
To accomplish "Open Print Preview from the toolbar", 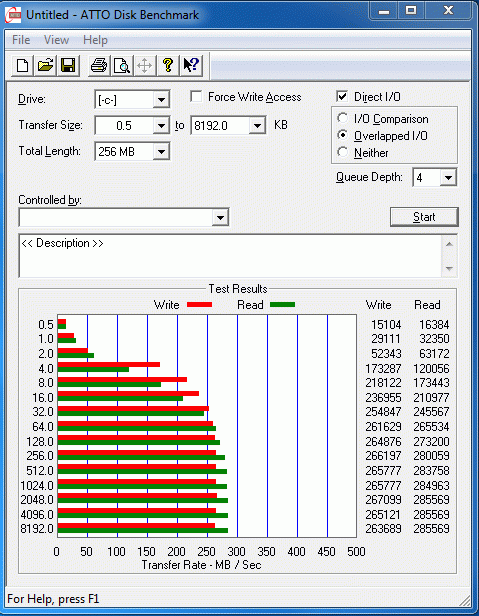I will click(x=122, y=66).
